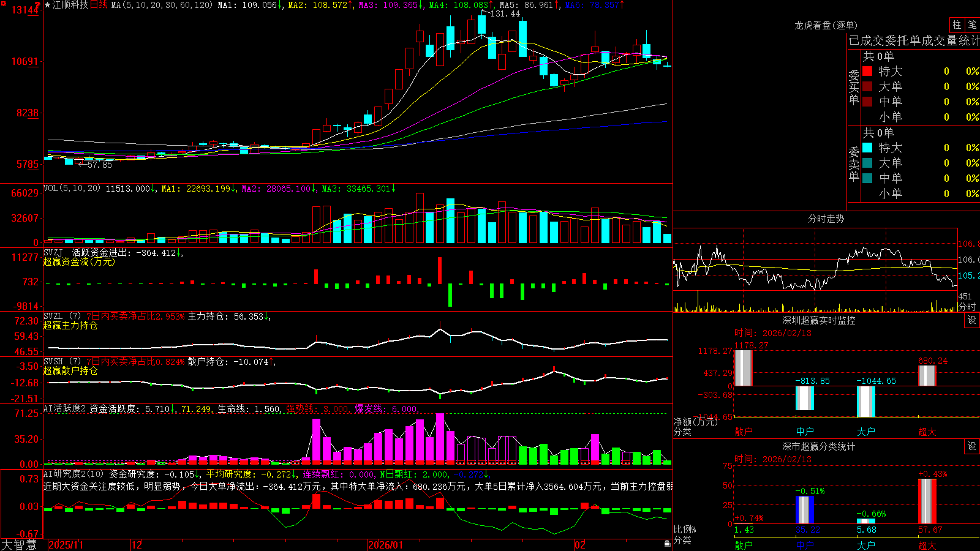The height and width of the screenshot is (551, 980).
Task: Click the 02 month marker on the timeline
Action: tap(580, 545)
